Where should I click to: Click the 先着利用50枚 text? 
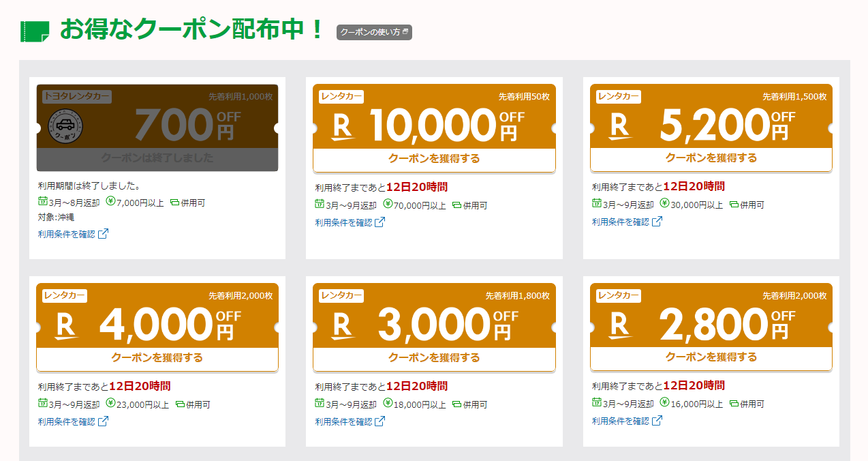click(x=524, y=97)
